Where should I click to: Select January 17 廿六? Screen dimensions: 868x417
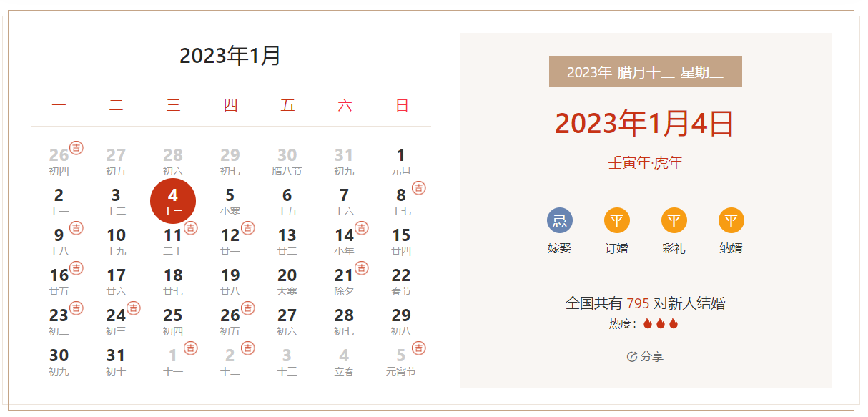(x=116, y=282)
